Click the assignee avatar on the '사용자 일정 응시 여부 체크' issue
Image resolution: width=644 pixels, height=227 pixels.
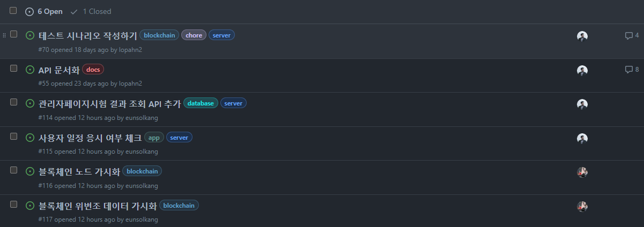click(x=582, y=138)
